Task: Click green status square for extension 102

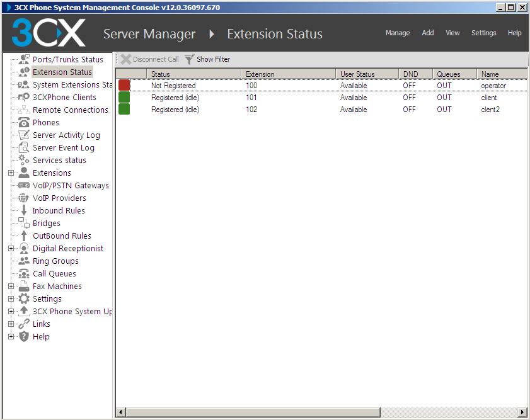Action: coord(124,109)
